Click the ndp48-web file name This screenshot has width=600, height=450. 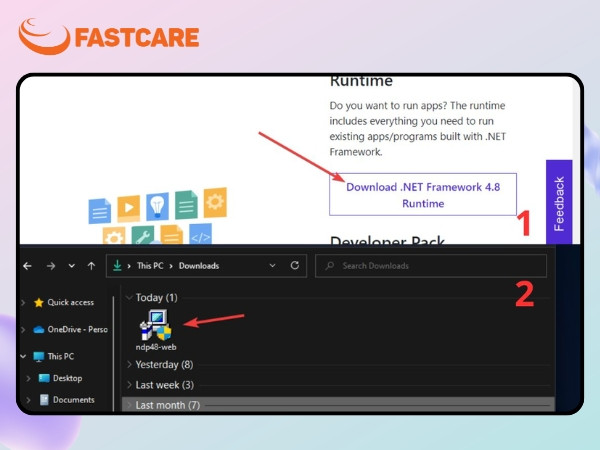coord(156,347)
